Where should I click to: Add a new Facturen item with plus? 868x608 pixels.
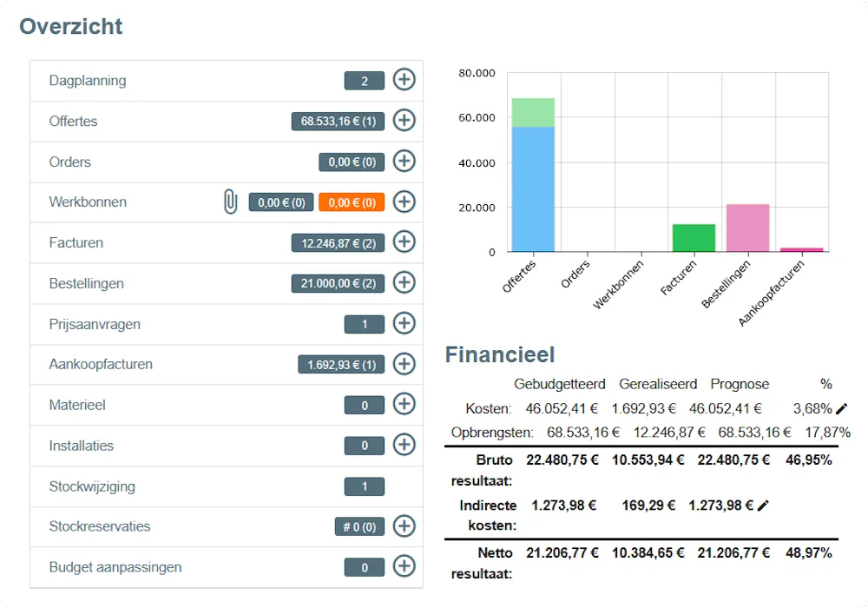(x=404, y=242)
